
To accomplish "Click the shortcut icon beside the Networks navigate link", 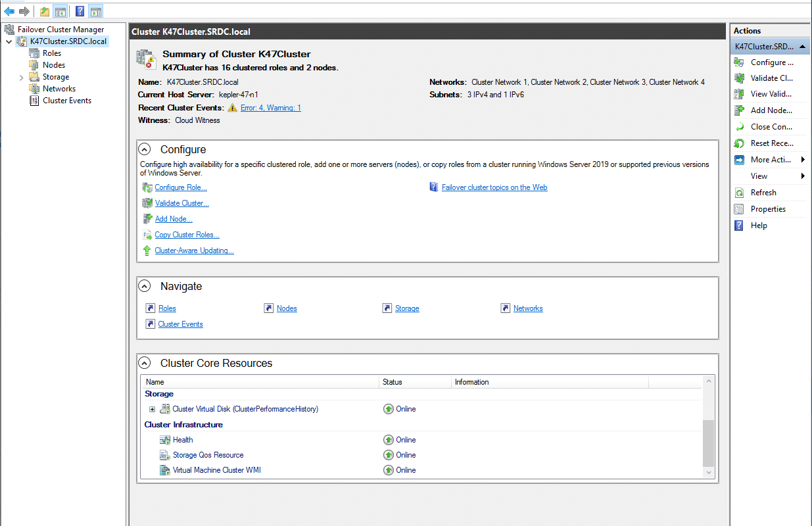I will pyautogui.click(x=505, y=308).
